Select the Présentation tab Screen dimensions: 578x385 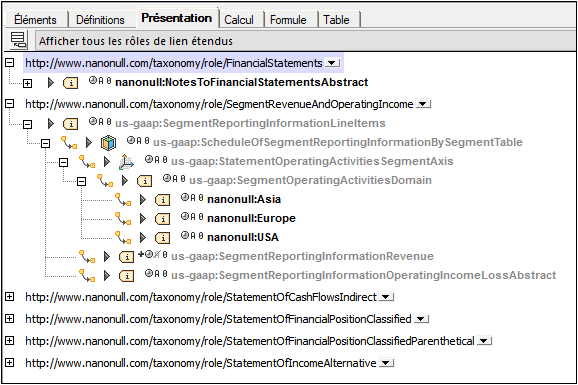pyautogui.click(x=177, y=18)
